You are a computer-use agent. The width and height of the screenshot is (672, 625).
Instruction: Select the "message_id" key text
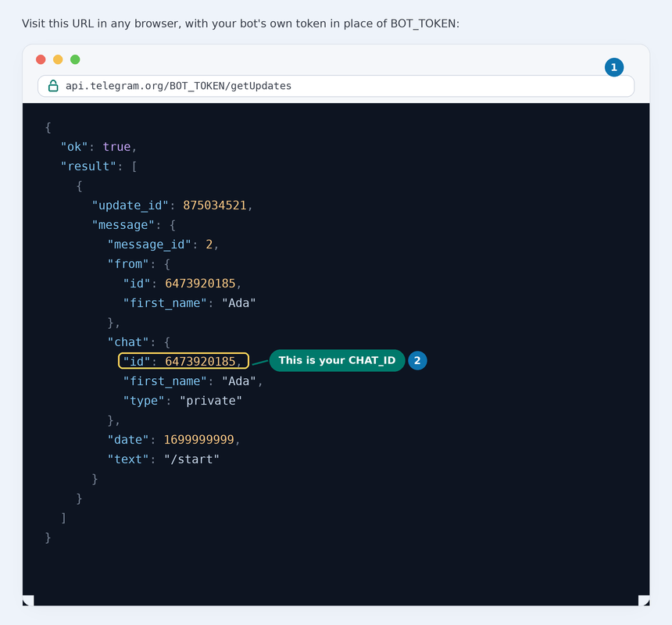pyautogui.click(x=149, y=245)
